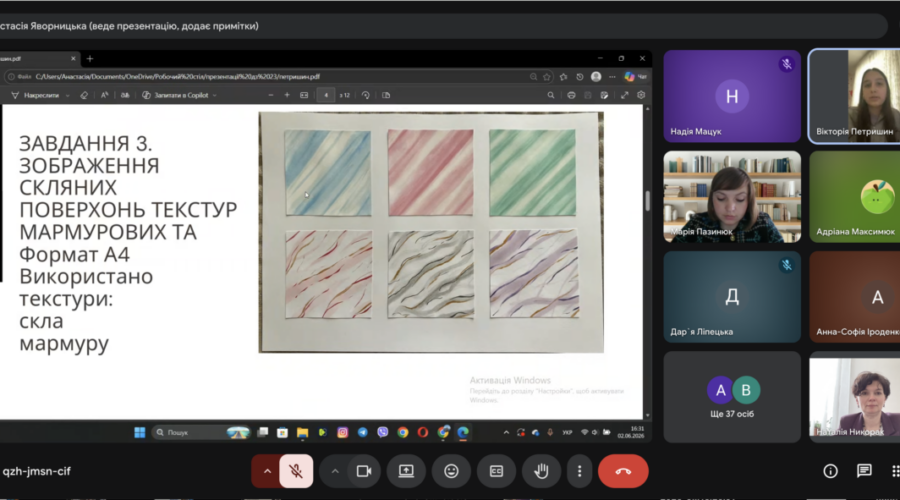Image resolution: width=900 pixels, height=500 pixels.
Task: Open the browser favorites list icon
Action: tap(564, 76)
